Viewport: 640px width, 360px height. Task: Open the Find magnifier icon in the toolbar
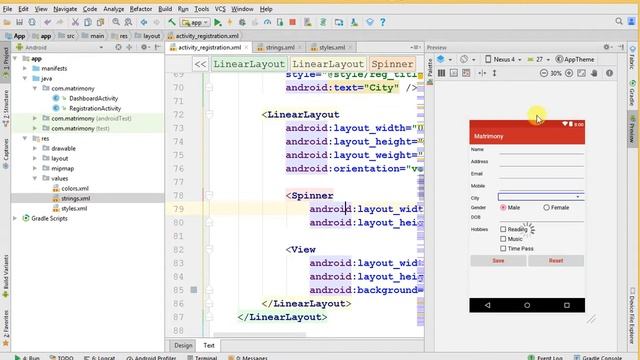click(116, 22)
